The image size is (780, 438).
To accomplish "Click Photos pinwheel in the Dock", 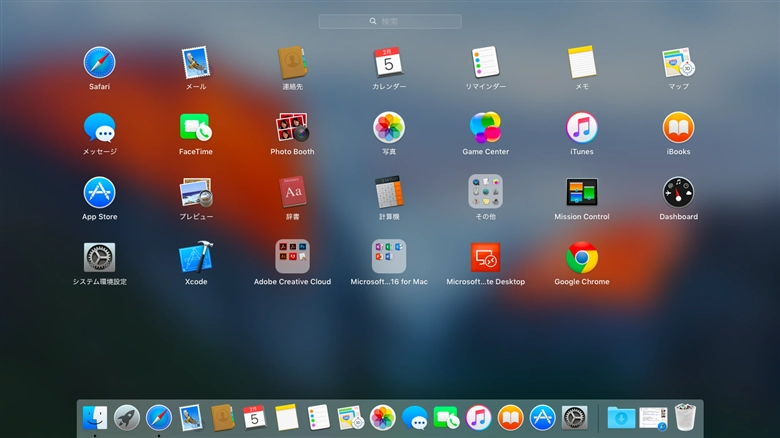I will click(383, 417).
